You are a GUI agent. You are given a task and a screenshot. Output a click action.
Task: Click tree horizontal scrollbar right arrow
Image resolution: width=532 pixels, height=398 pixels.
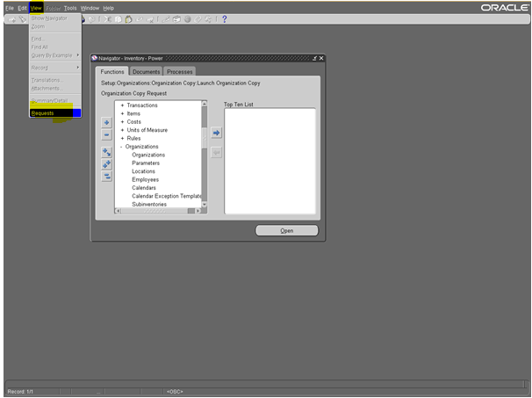point(198,211)
